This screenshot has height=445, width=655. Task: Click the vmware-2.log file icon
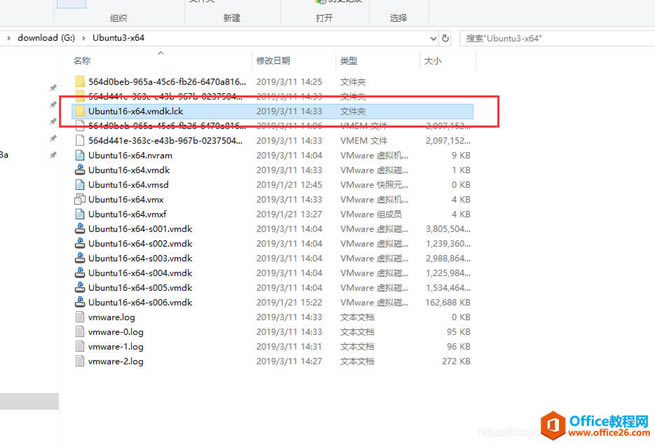pos(80,361)
